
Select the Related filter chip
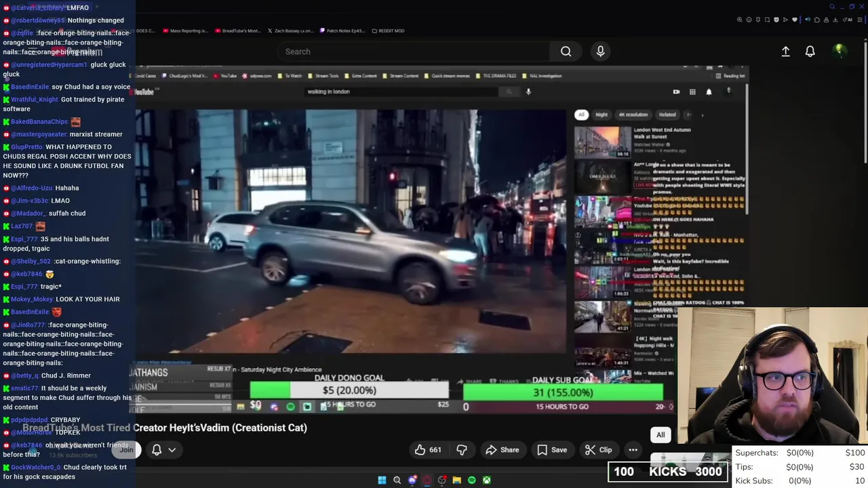click(667, 115)
